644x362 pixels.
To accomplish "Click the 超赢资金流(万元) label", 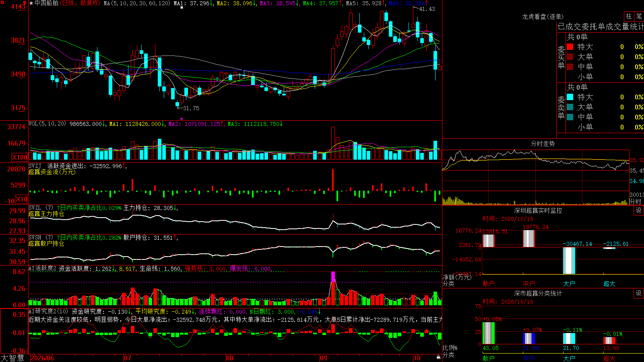I will click(x=52, y=172).
